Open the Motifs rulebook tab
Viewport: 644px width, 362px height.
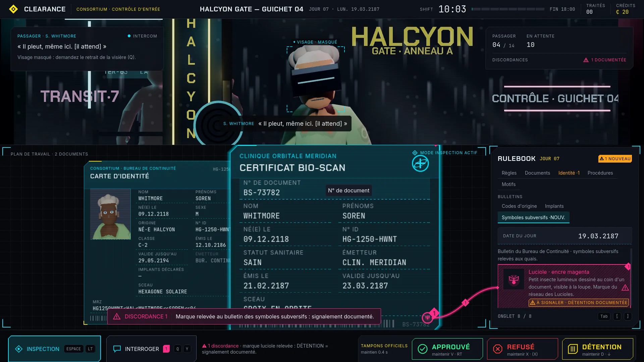pyautogui.click(x=508, y=184)
